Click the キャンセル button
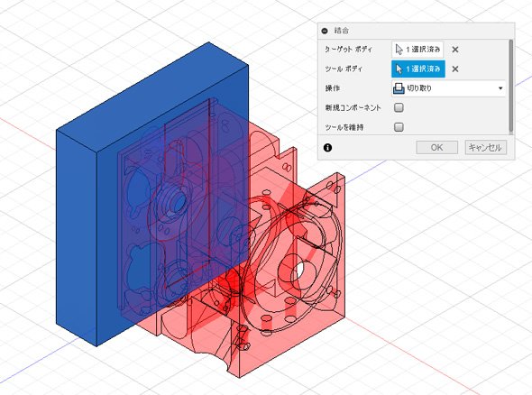Image resolution: width=532 pixels, height=395 pixels. pyautogui.click(x=485, y=148)
